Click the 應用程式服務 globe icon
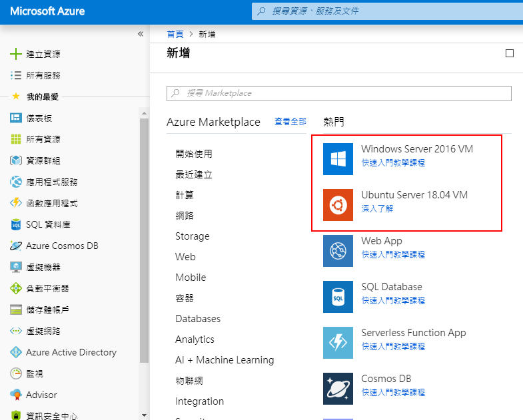The image size is (523, 420). (x=16, y=182)
